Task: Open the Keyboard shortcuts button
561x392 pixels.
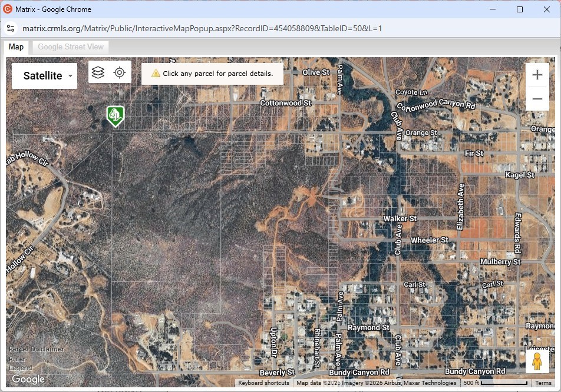Action: (x=263, y=383)
